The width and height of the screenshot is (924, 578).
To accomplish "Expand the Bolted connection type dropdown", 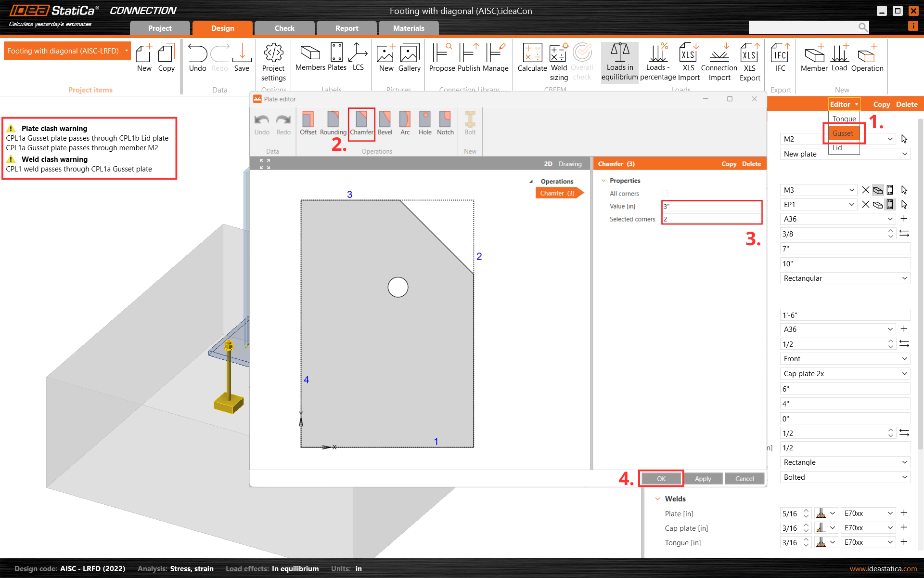I will click(845, 477).
